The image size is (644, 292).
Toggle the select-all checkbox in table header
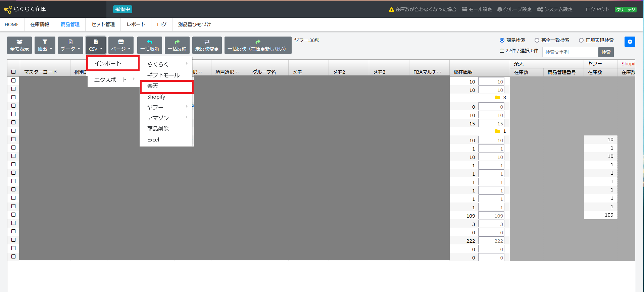tap(13, 72)
